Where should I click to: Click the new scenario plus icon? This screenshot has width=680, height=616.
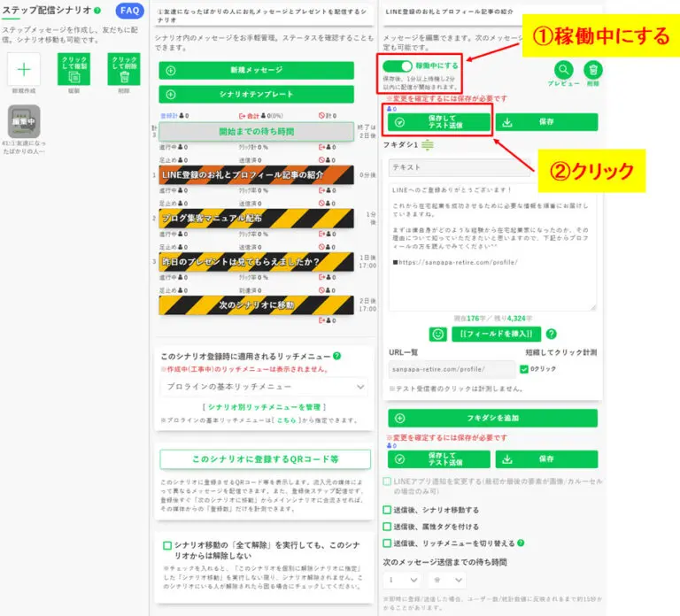24,69
